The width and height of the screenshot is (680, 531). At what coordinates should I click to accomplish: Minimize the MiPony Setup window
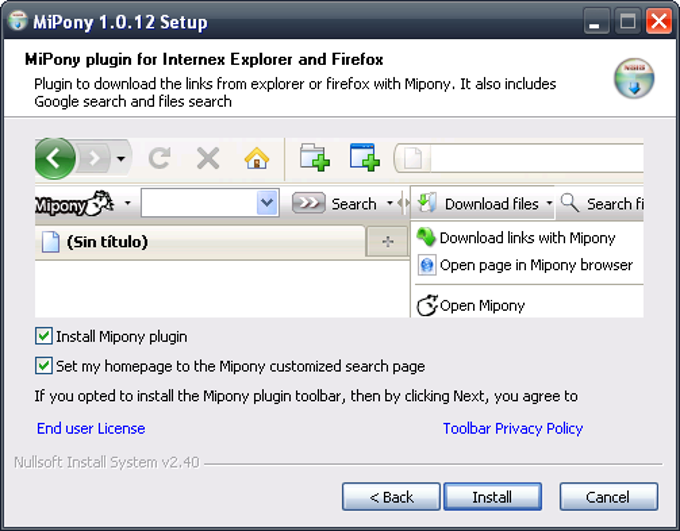coord(595,21)
